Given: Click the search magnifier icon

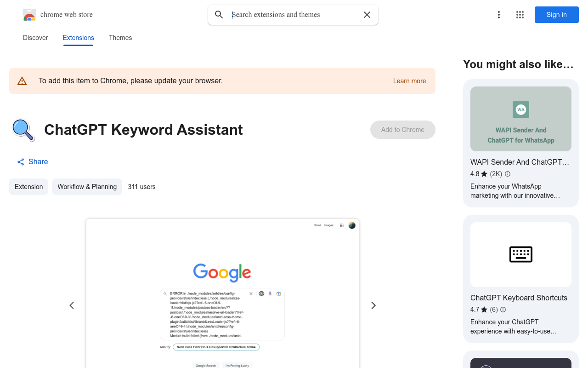Looking at the screenshot, I should 219,15.
